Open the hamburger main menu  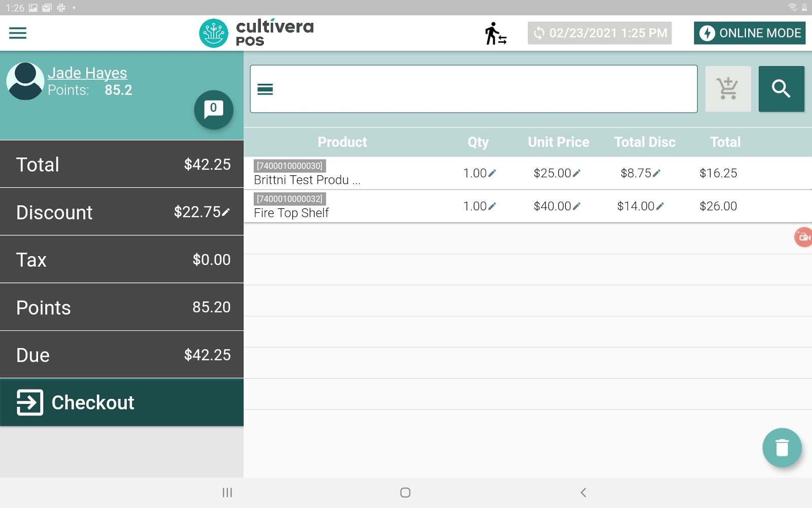pos(18,33)
